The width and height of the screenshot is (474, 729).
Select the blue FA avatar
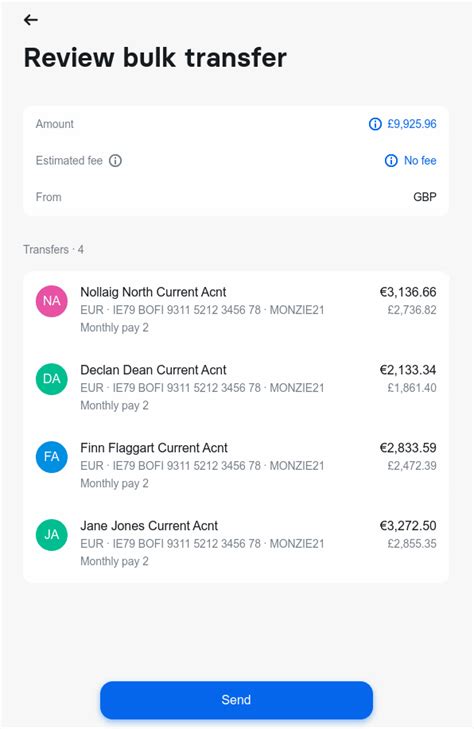[x=52, y=457]
